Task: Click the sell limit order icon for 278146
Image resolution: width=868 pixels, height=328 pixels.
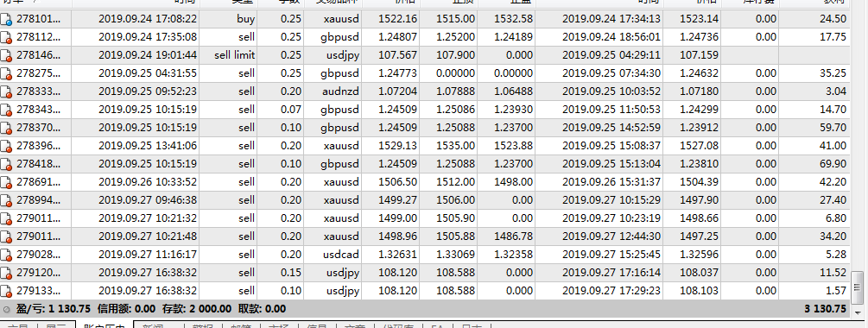Action: point(7,56)
